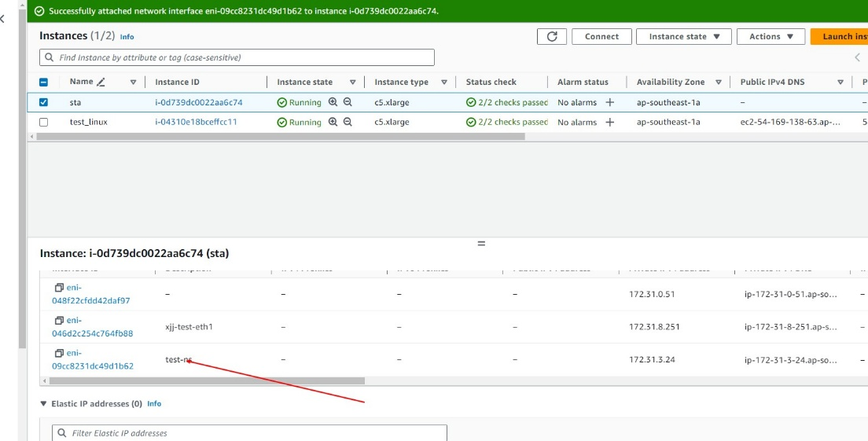
Task: Sort by Availability Zone column header
Action: [670, 82]
